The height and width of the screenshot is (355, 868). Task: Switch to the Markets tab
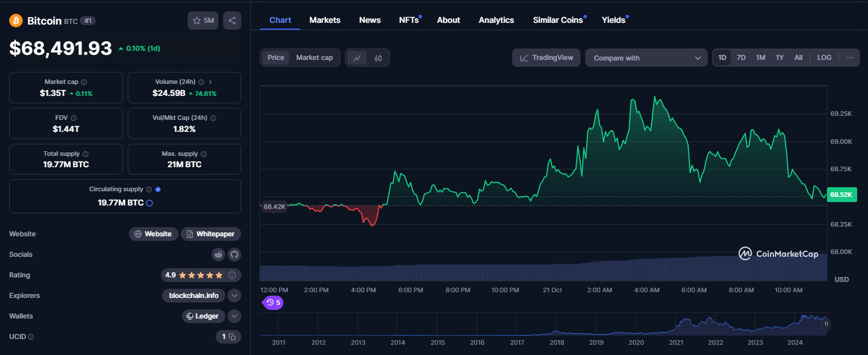325,20
